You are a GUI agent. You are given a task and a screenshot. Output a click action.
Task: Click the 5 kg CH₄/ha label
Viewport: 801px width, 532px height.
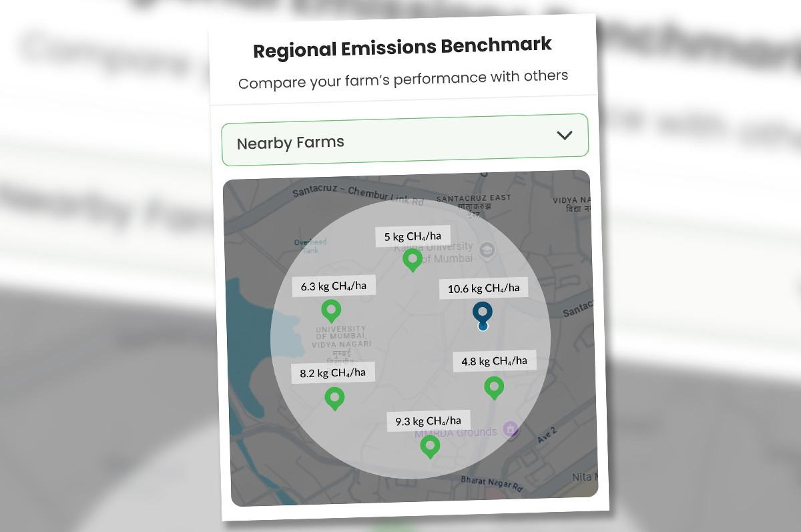pos(413,236)
